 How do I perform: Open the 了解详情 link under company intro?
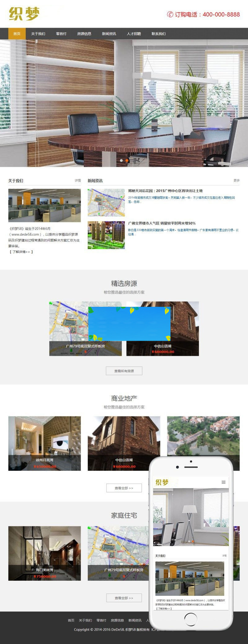pos(21,252)
